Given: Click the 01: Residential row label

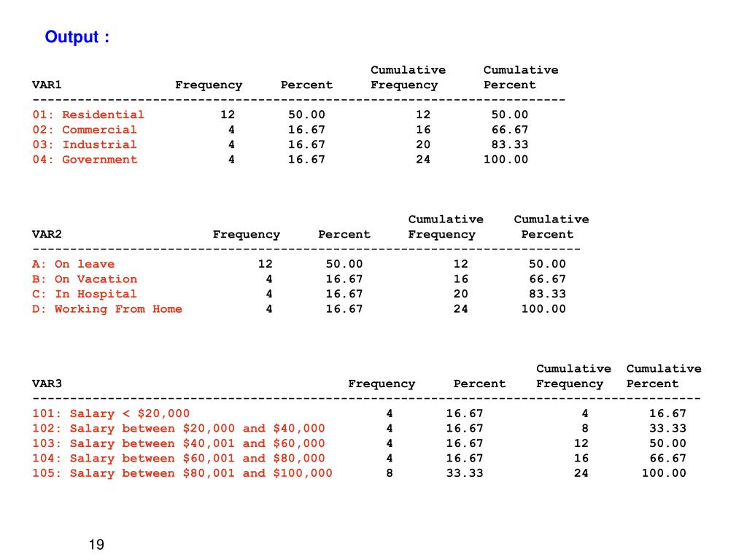Looking at the screenshot, I should (x=88, y=114).
